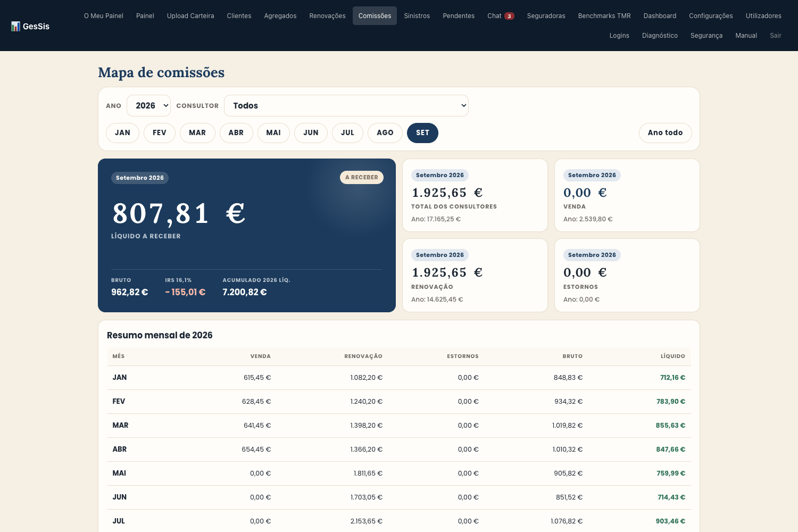Click the Venda 0,00 € card
This screenshot has height=532, width=798.
pos(627,195)
